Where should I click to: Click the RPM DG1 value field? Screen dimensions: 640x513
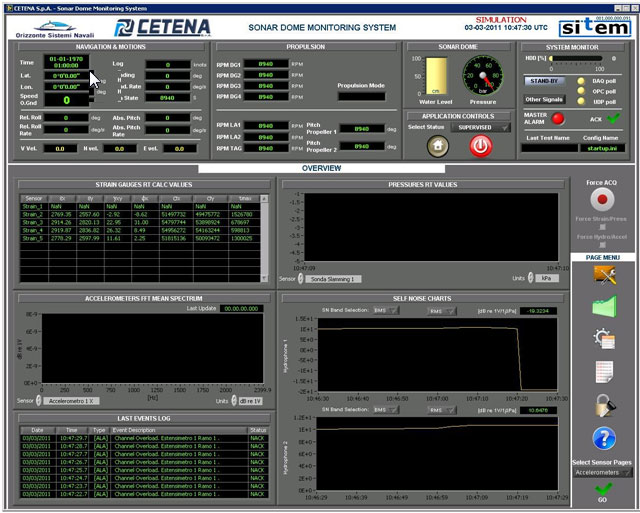(x=266, y=64)
